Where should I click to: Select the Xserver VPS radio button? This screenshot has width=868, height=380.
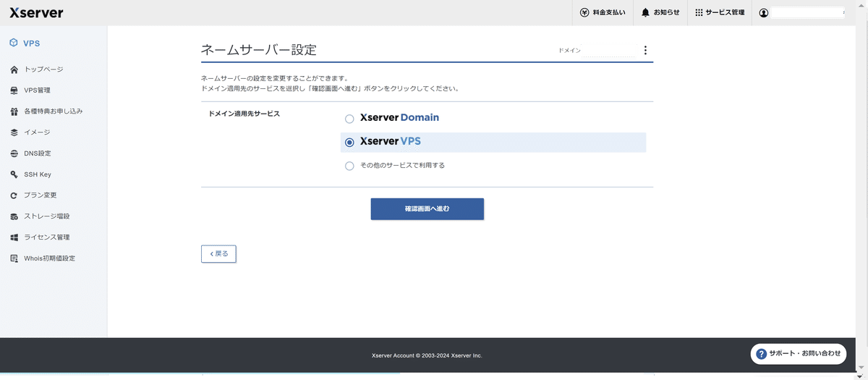tap(349, 143)
